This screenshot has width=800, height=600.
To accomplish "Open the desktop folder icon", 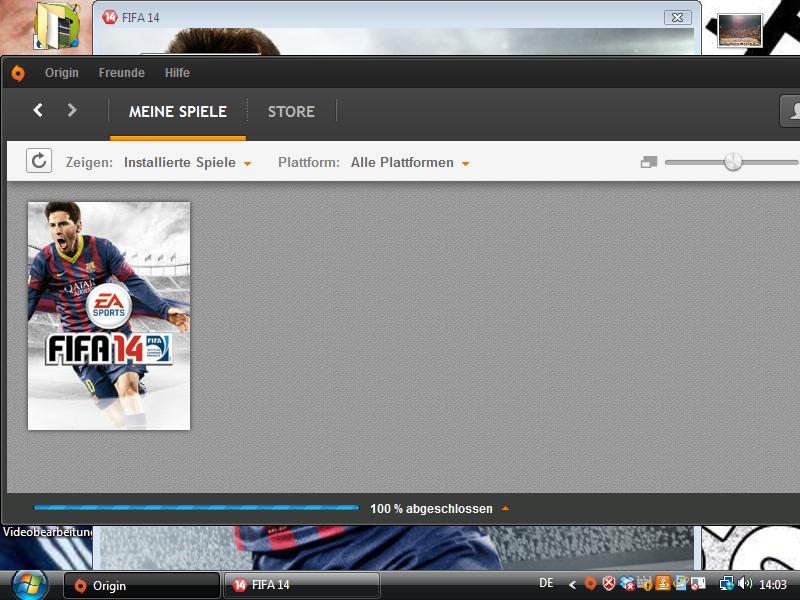I will [56, 26].
